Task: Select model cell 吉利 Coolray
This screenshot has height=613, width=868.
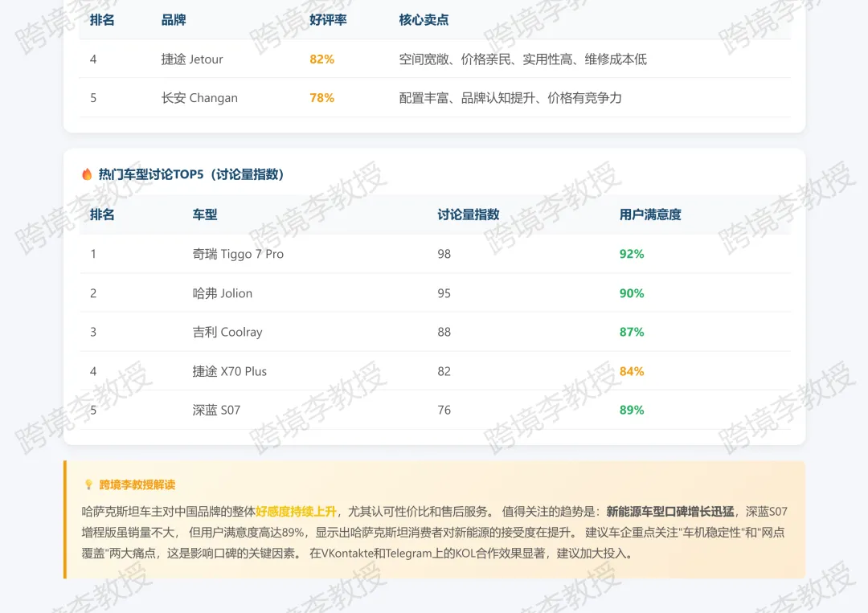Action: [227, 332]
